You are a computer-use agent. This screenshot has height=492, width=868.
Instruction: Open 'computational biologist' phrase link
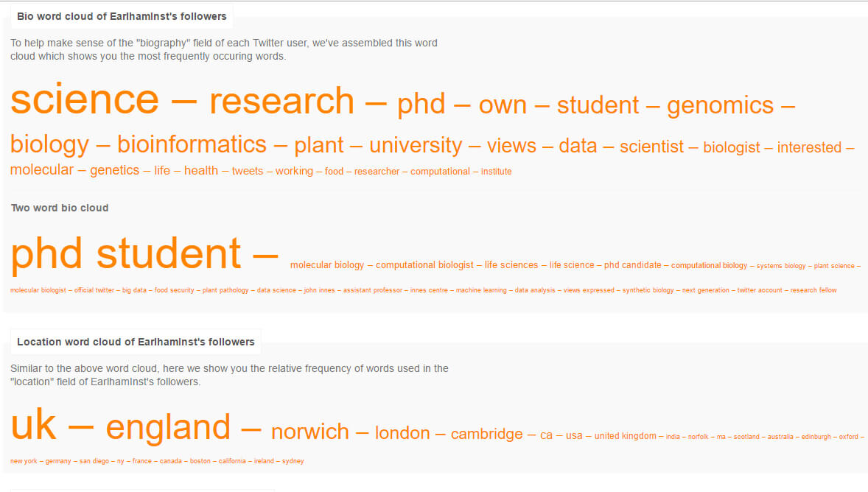(x=424, y=265)
